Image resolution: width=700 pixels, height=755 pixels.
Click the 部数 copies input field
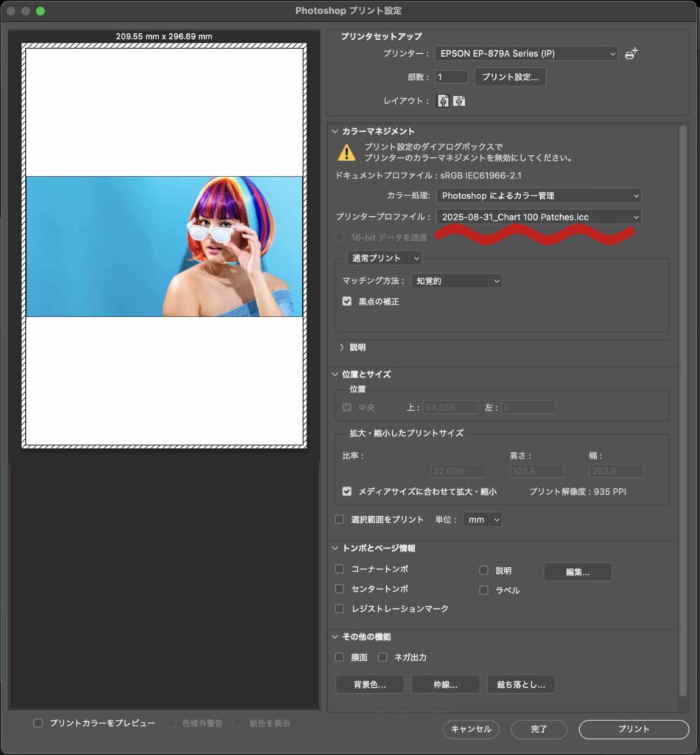coord(451,77)
